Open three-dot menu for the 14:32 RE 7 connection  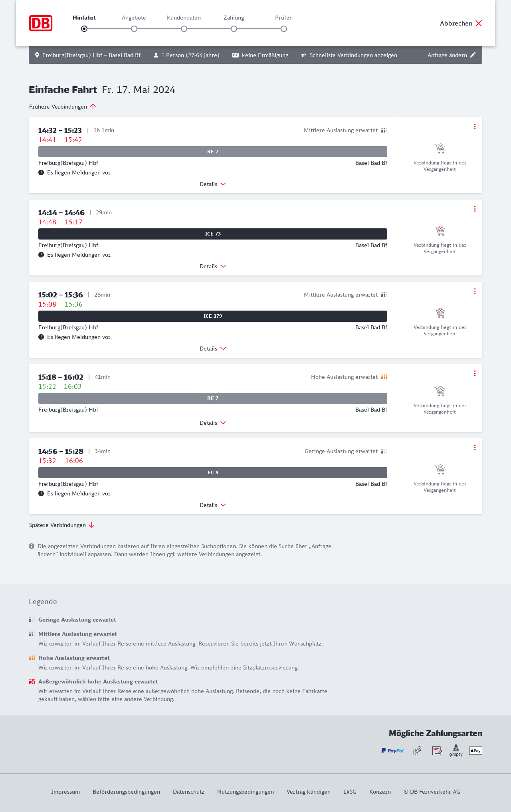[475, 127]
